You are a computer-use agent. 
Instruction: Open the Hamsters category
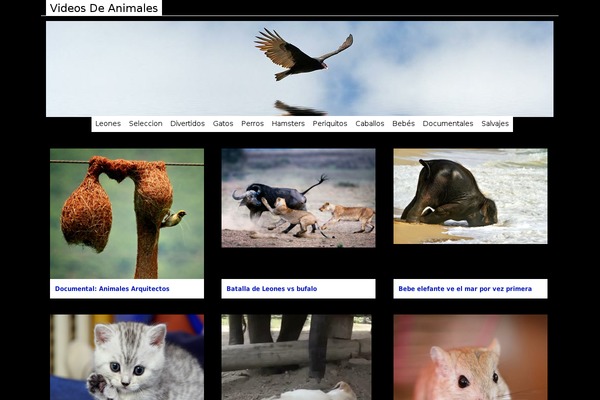(x=288, y=124)
